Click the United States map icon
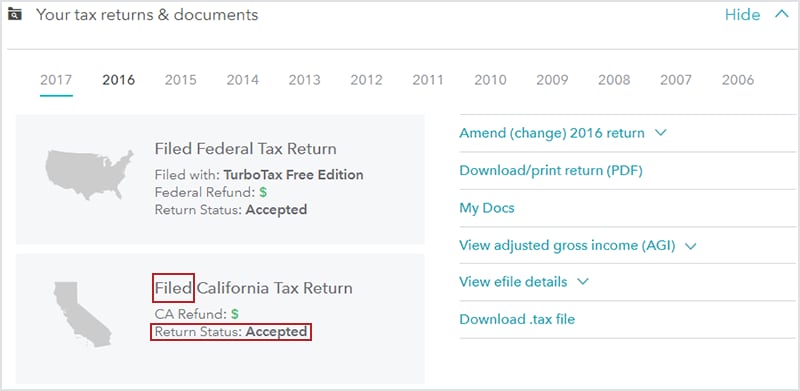The height and width of the screenshot is (391, 800). pos(90,174)
